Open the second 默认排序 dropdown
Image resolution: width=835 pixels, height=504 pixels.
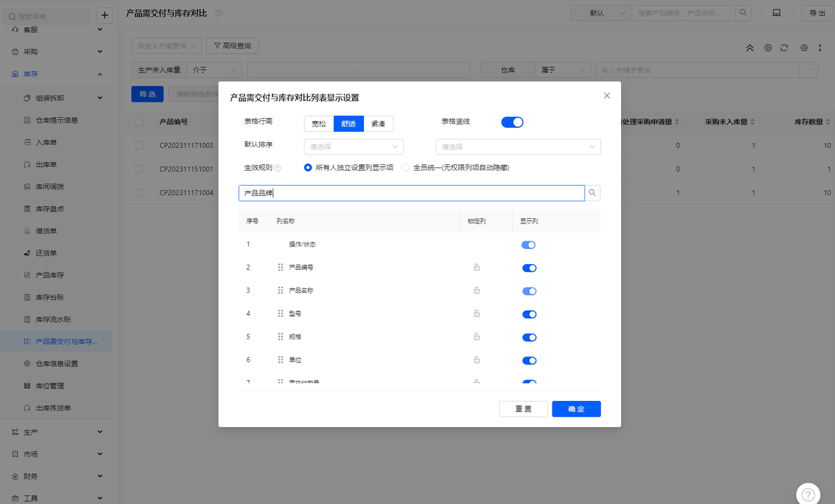tap(518, 147)
